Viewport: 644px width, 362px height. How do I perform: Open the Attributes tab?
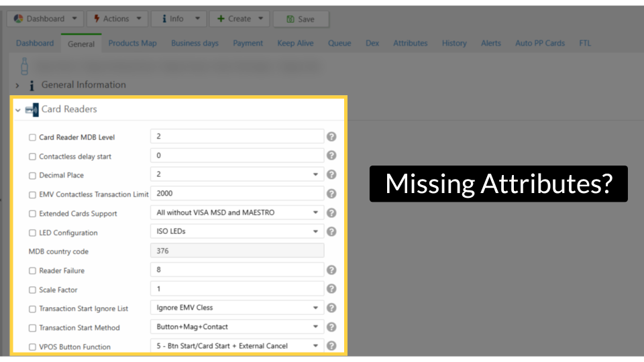[x=410, y=44]
